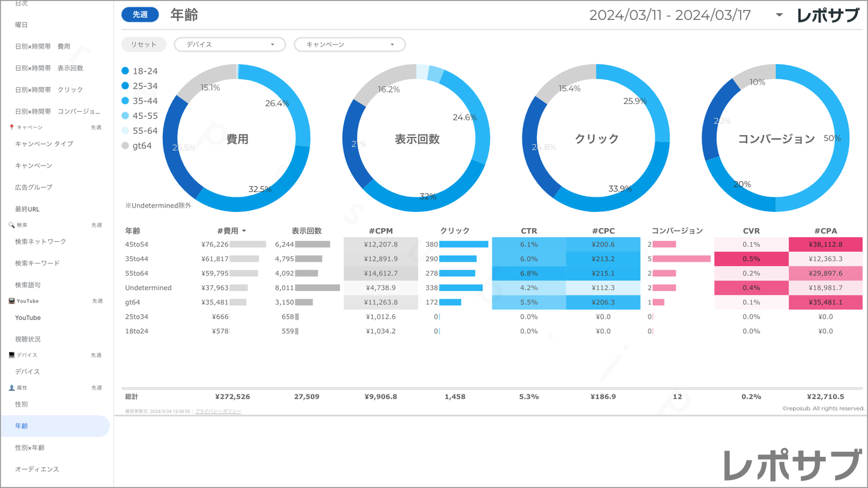868x488 pixels.
Task: Expand the date range picker arrow
Action: tap(779, 15)
